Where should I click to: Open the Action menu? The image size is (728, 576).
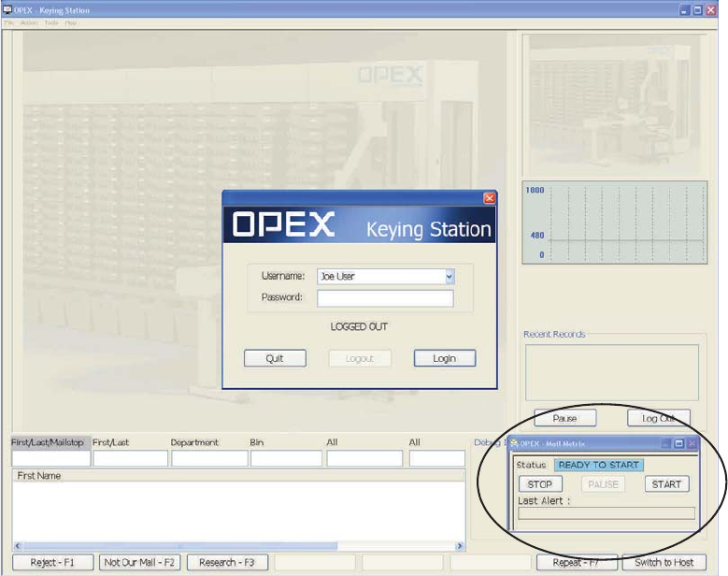(29, 22)
